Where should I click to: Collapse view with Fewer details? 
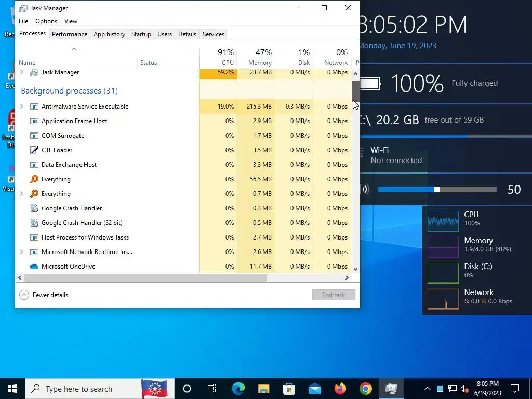click(x=44, y=295)
